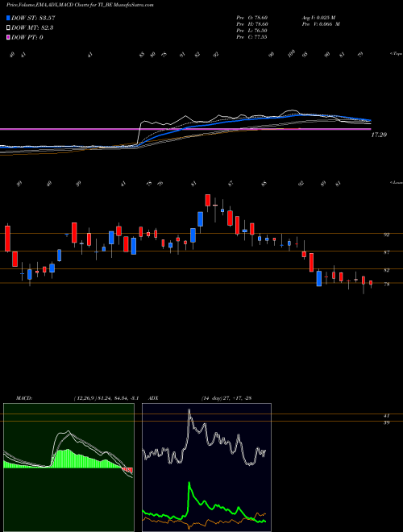
Task: Click the 39 ADX level label
Action: 386,422
